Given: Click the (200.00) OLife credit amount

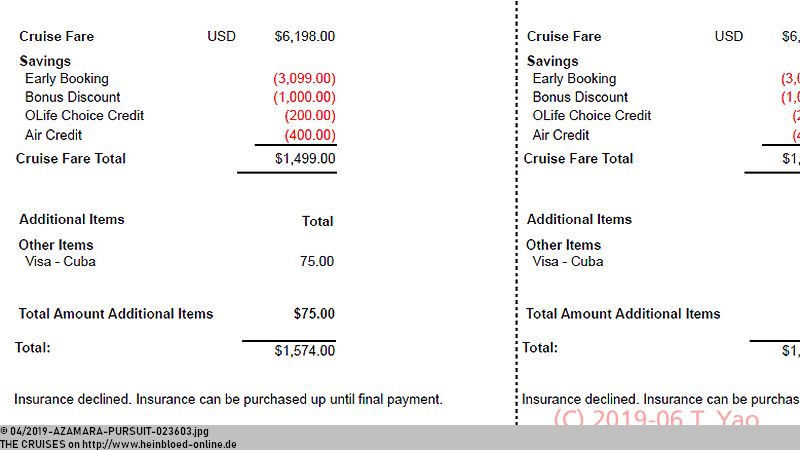Looking at the screenshot, I should tap(310, 116).
